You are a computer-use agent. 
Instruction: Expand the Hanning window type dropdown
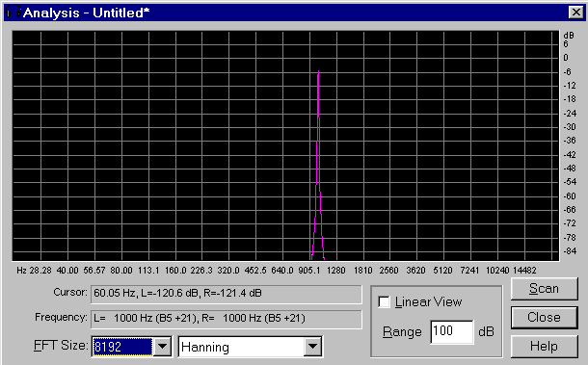click(x=312, y=347)
